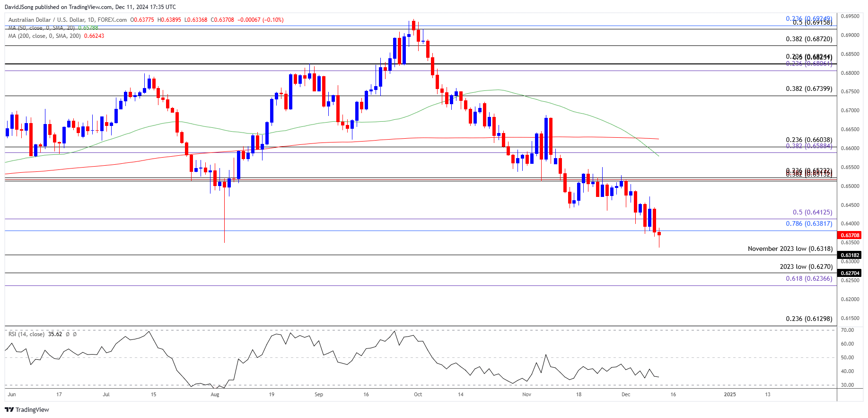This screenshot has height=418, width=868.
Task: Select the 0.786 (0.63817) Fibonacci level label
Action: coord(809,223)
